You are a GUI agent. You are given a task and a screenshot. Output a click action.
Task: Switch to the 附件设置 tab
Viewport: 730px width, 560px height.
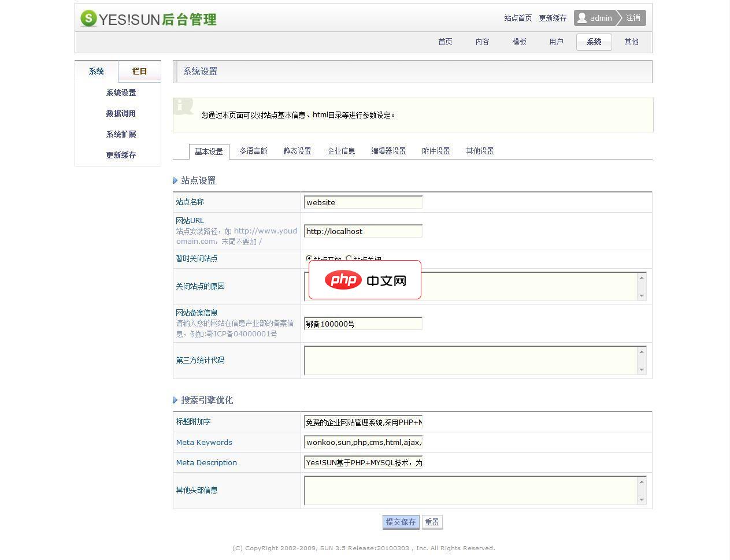point(435,151)
